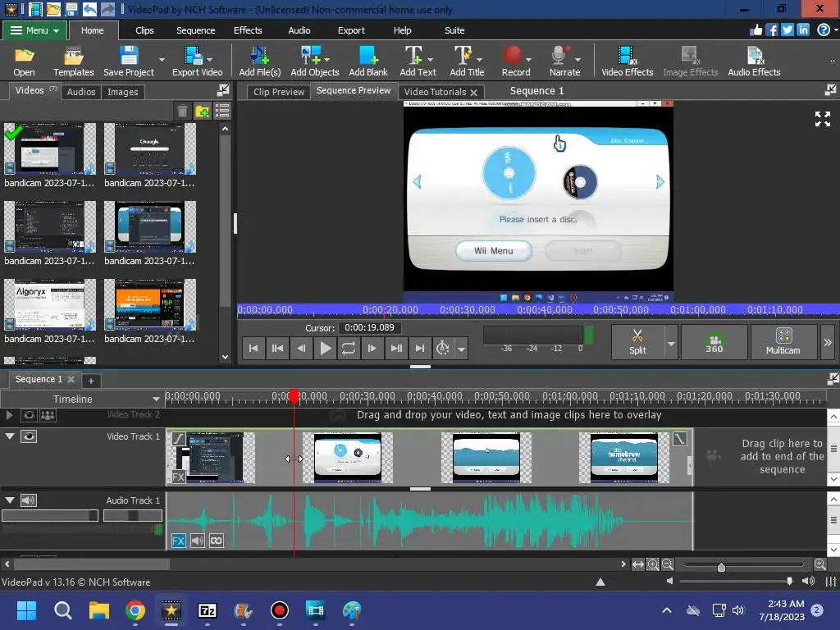The width and height of the screenshot is (840, 630).
Task: Open FX on Audio Track 1
Action: (x=178, y=541)
